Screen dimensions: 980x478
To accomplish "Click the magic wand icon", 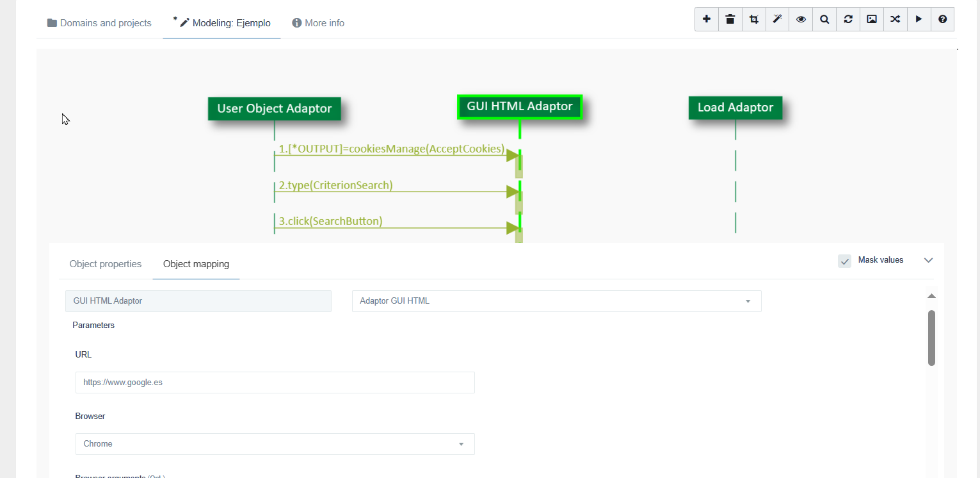I will (x=777, y=19).
